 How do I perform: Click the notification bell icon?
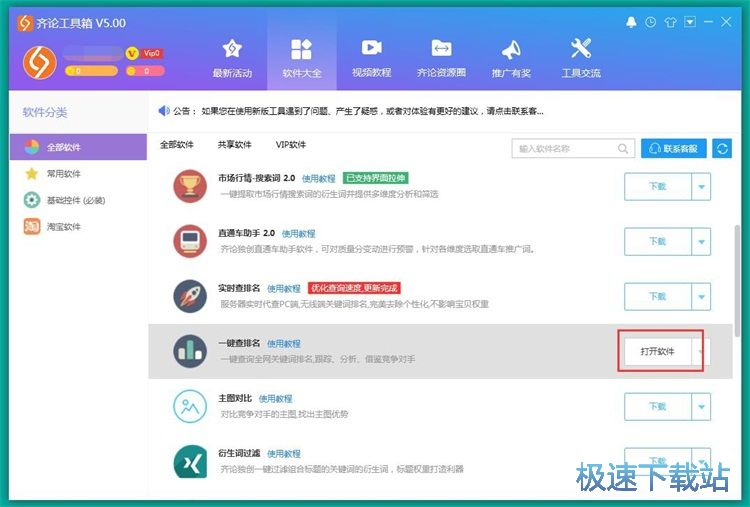pyautogui.click(x=631, y=22)
